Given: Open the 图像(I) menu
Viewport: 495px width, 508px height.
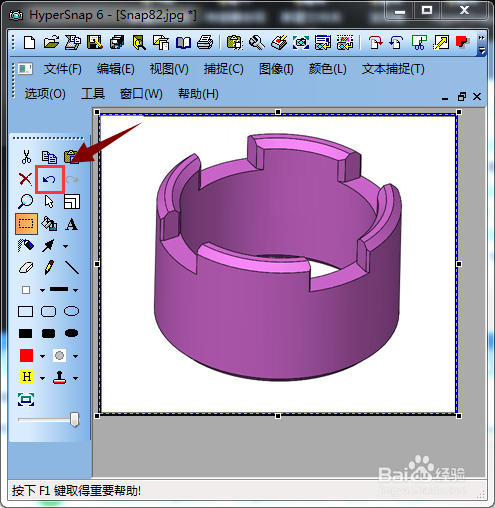Looking at the screenshot, I should (x=276, y=69).
